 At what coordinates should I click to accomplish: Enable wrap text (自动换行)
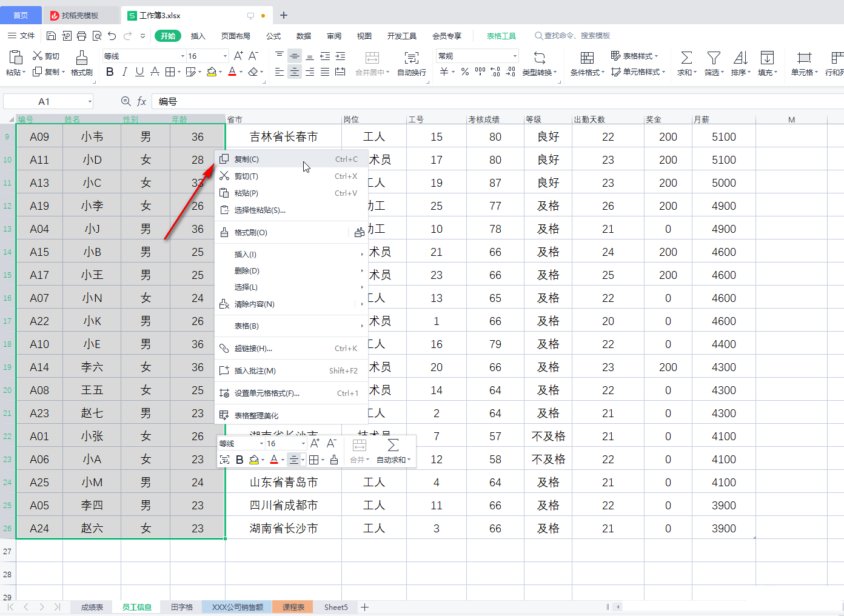click(x=411, y=61)
